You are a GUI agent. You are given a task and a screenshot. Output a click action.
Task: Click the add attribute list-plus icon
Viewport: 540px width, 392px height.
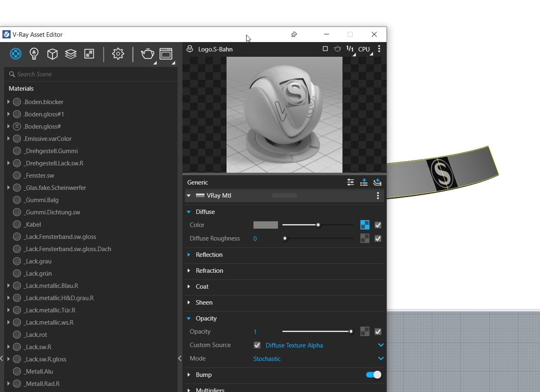click(364, 182)
